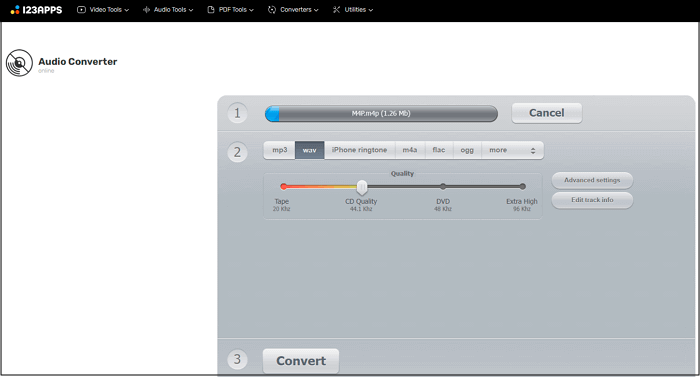Click the Audio Converter disc icon
Screen dimensions: 700x377
click(19, 63)
